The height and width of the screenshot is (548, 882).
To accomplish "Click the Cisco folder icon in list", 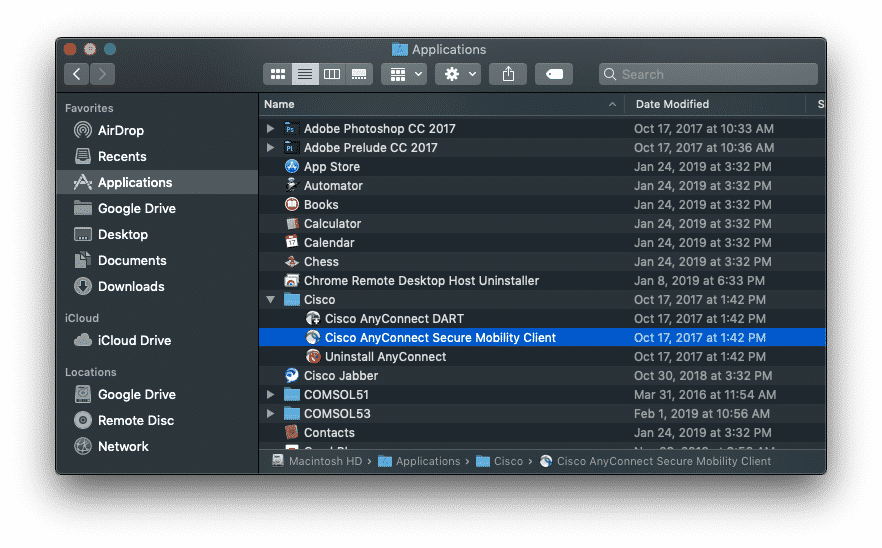I will [291, 299].
